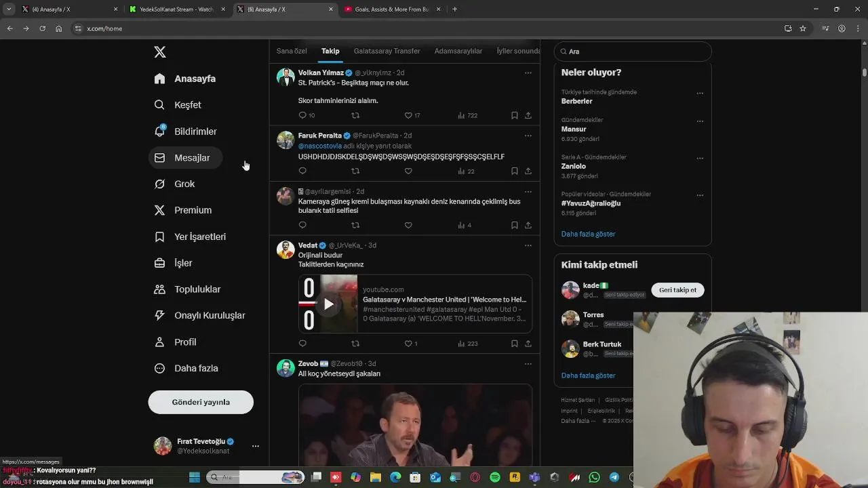Click Daha fazla göster under Kimi takip etmeli
The width and height of the screenshot is (868, 488).
point(588,375)
